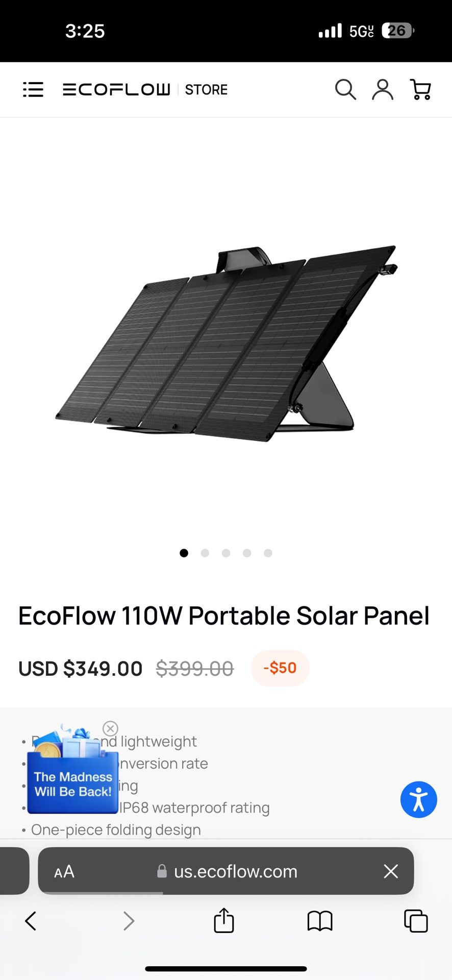This screenshot has width=452, height=980.
Task: Show the second product image dot
Action: pyautogui.click(x=205, y=553)
